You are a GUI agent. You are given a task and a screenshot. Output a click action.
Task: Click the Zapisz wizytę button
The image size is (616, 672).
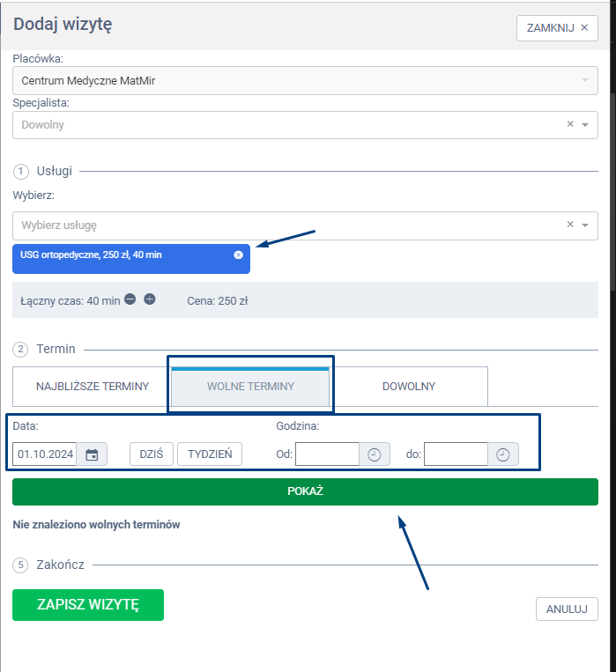point(88,605)
